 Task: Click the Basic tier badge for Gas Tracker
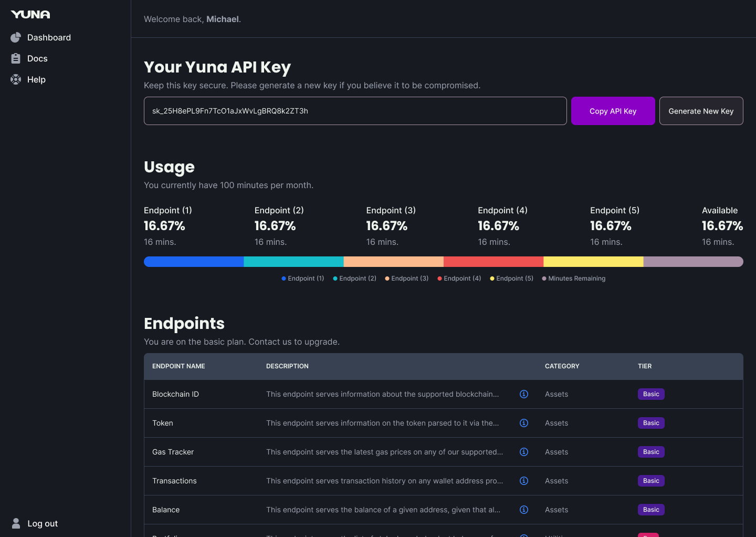[x=651, y=452]
